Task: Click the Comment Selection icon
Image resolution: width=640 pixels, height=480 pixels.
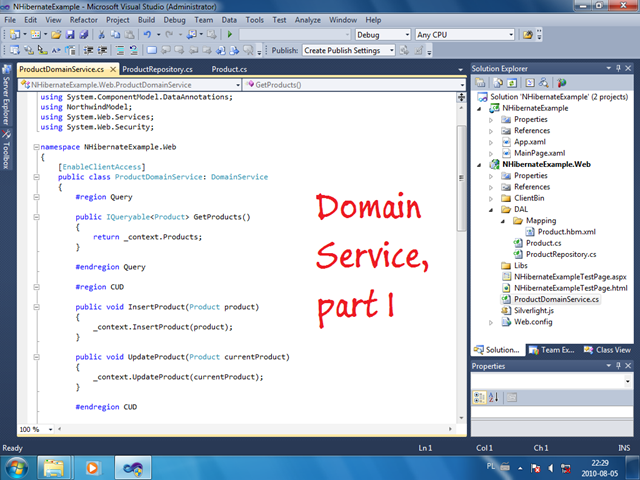Action: pyautogui.click(x=120, y=50)
